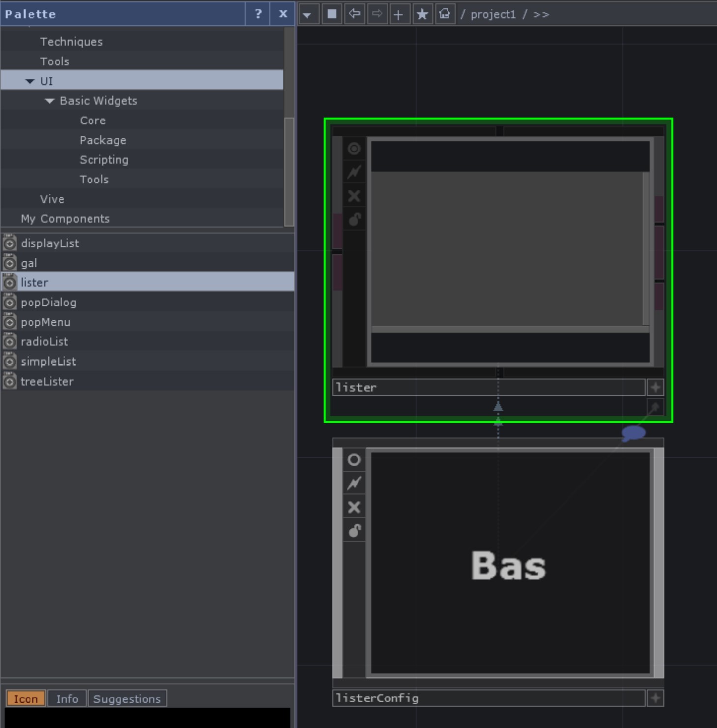Toggle the viewer active circle on listerConfig
This screenshot has height=728, width=717.
pyautogui.click(x=354, y=460)
